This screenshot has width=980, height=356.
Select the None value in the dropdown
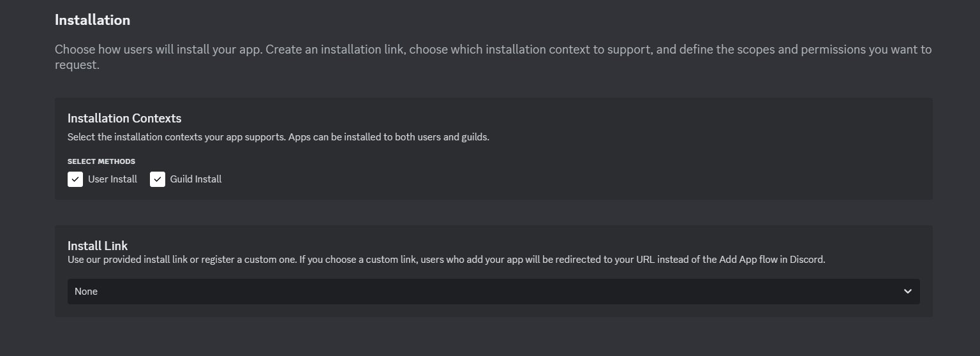point(86,292)
